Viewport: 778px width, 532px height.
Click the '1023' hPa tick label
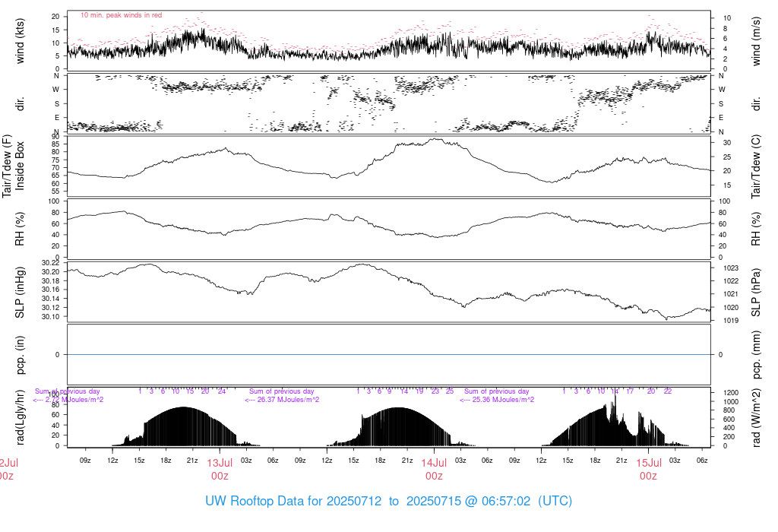coord(731,268)
